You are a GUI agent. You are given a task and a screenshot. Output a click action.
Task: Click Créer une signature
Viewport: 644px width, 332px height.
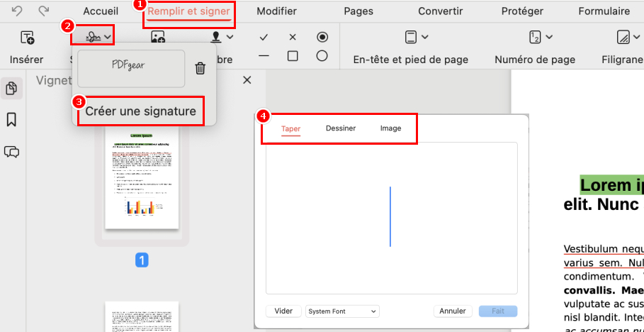pyautogui.click(x=140, y=111)
